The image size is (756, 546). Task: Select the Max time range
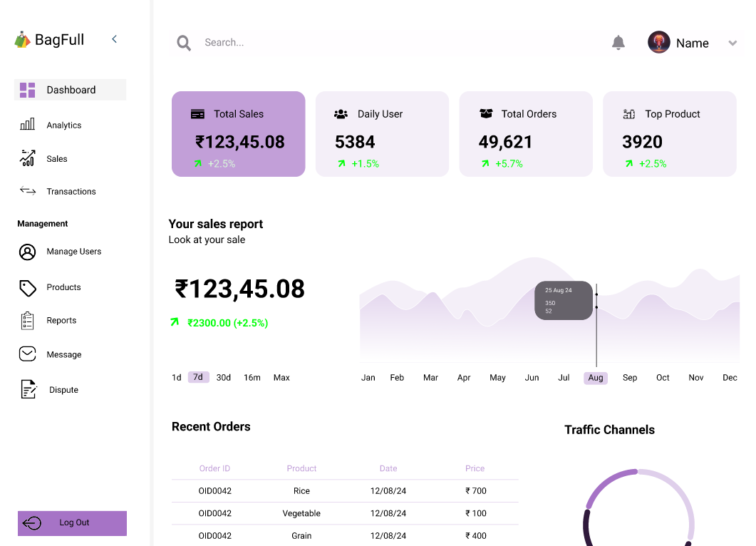point(281,378)
